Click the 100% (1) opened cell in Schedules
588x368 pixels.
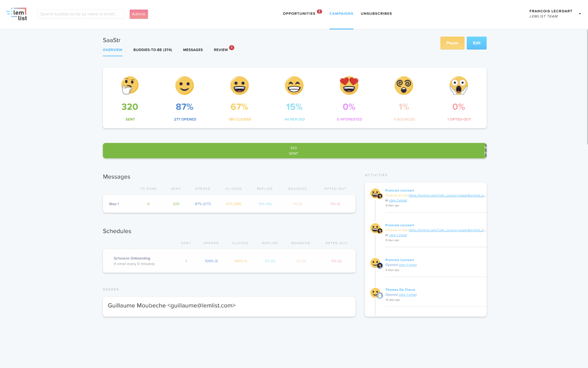click(211, 261)
